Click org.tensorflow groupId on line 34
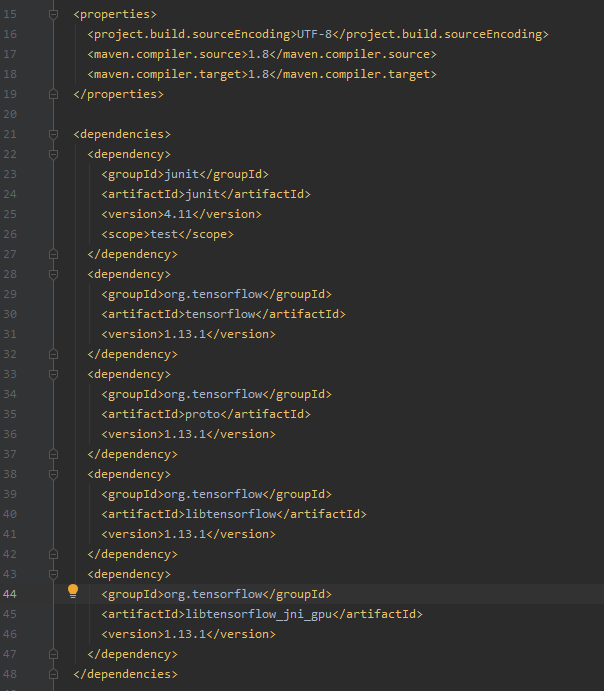 point(213,394)
